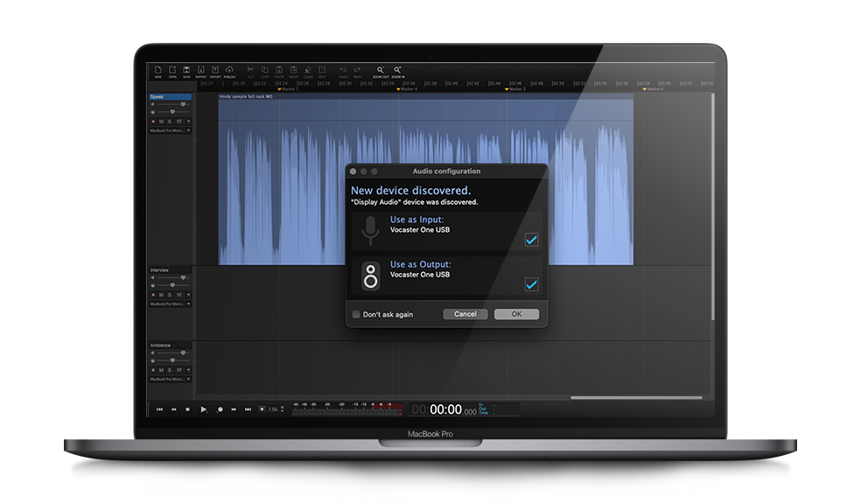861x504 pixels.
Task: Click the Export toolbar icon
Action: point(214,70)
